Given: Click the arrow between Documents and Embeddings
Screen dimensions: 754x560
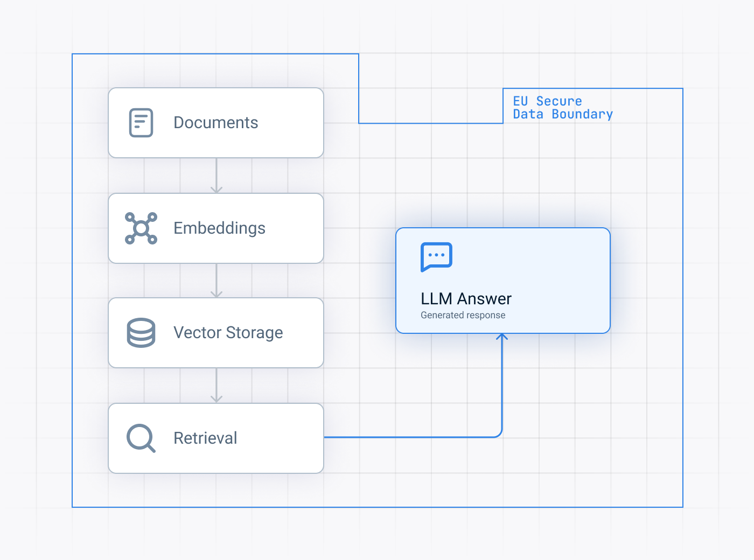Looking at the screenshot, I should pyautogui.click(x=217, y=175).
